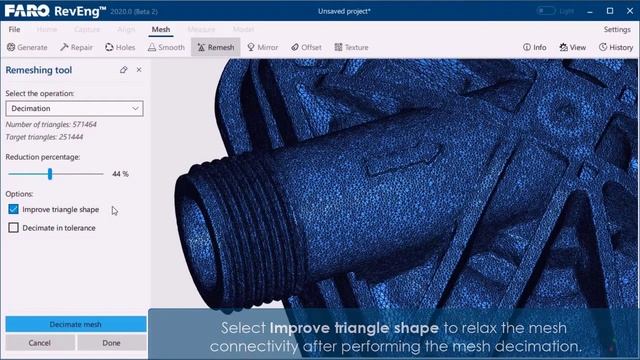640x360 pixels.
Task: Open the Mirror tool
Action: [x=262, y=47]
